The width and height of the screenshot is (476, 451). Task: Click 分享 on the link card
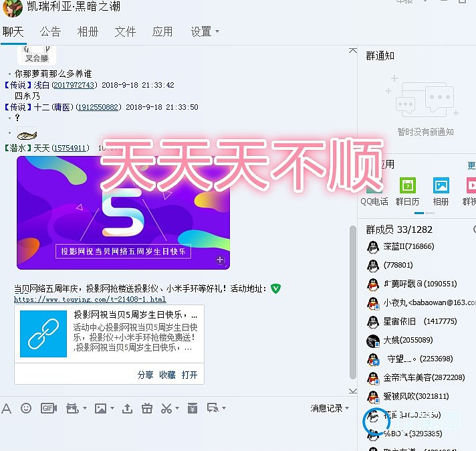146,375
